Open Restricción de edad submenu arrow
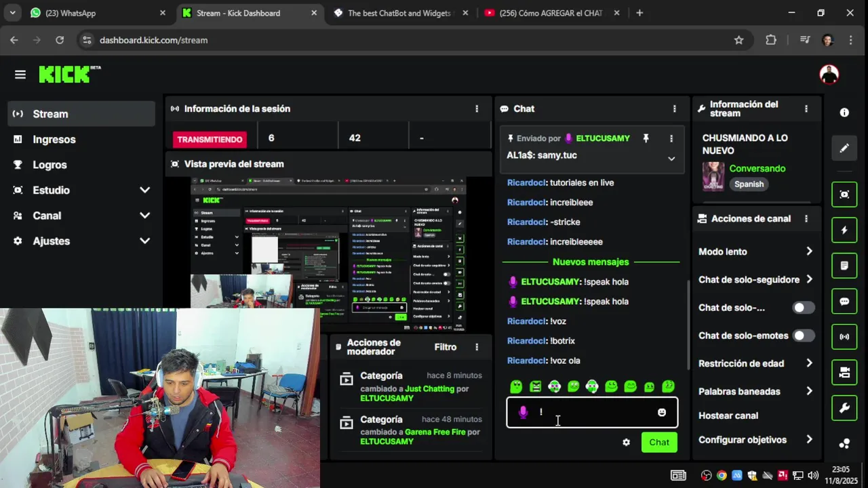This screenshot has height=488, width=868. (x=809, y=363)
